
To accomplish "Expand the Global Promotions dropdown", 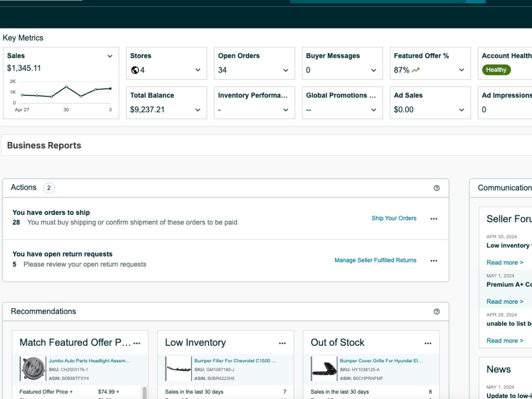I will coord(373,110).
